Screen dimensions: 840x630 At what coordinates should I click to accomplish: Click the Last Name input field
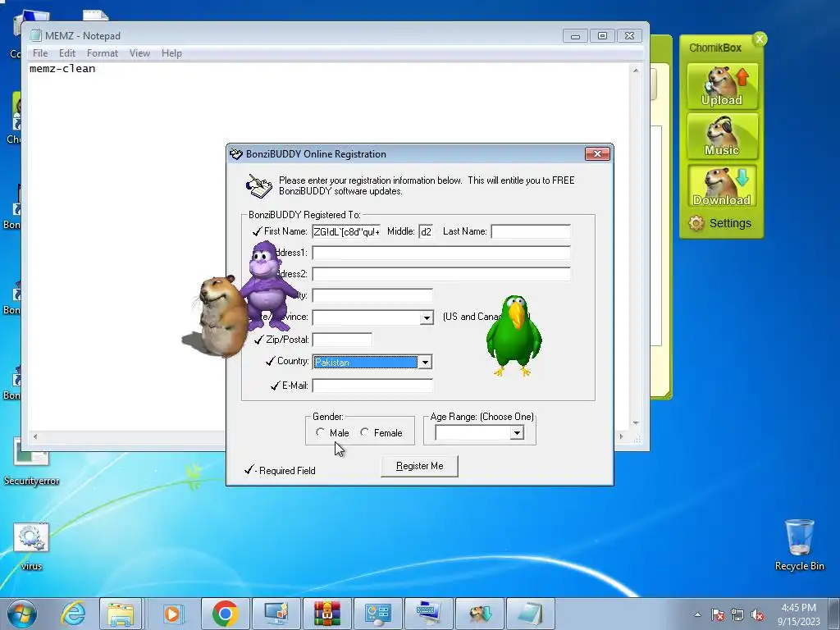[x=531, y=231]
